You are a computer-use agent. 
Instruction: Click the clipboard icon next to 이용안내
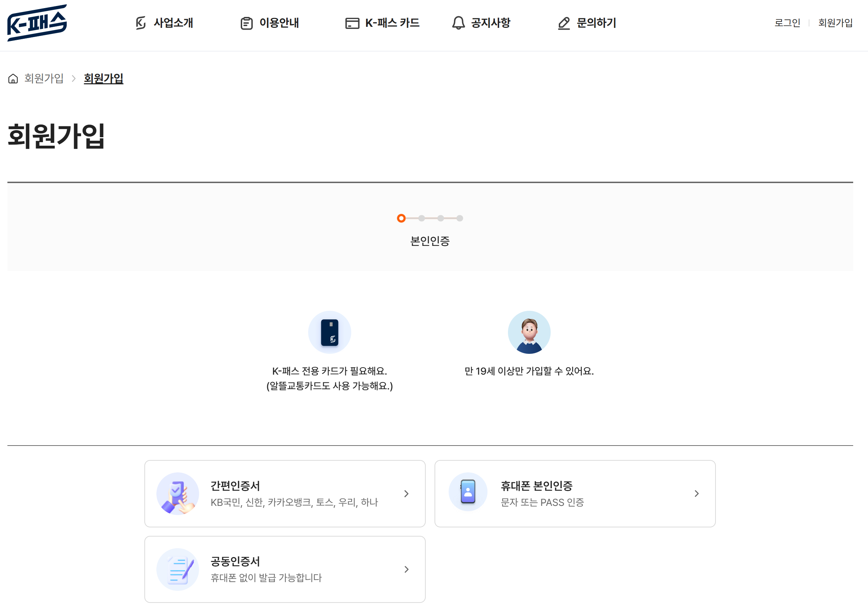[246, 23]
